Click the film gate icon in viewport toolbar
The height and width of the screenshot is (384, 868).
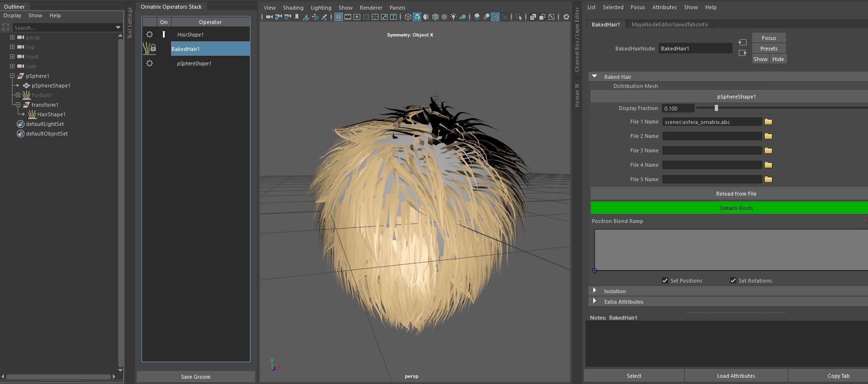coord(348,17)
